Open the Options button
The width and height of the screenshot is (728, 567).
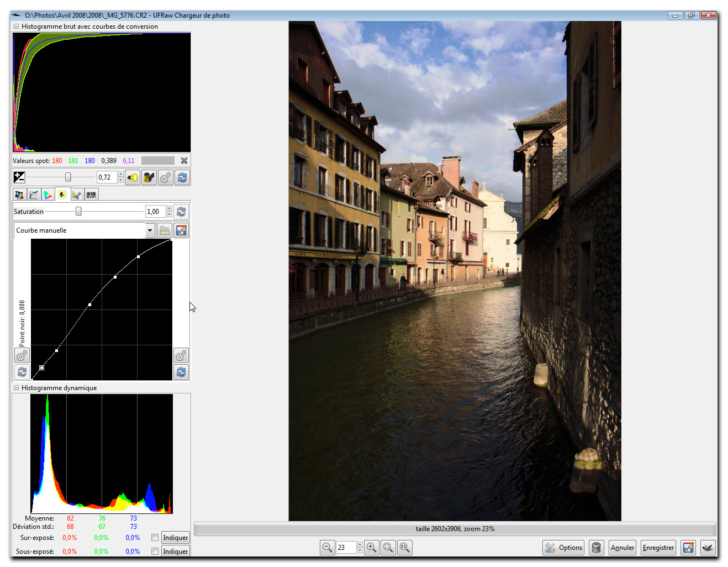point(563,548)
